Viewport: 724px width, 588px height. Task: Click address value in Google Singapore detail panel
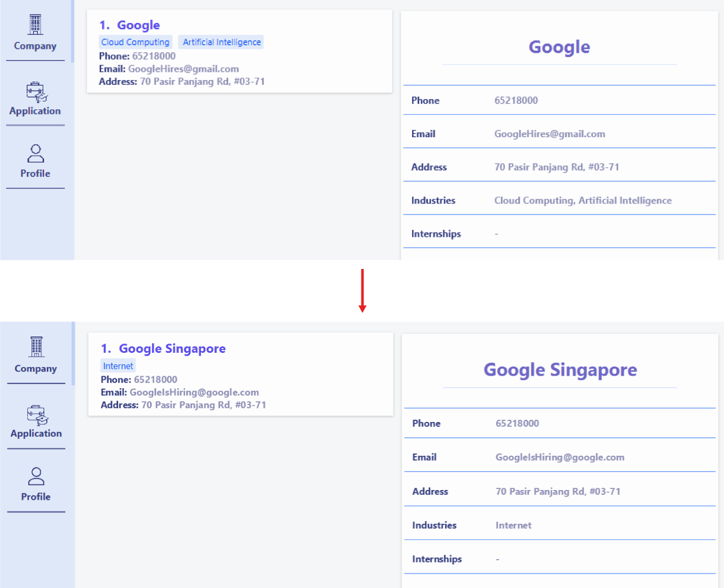pyautogui.click(x=558, y=492)
